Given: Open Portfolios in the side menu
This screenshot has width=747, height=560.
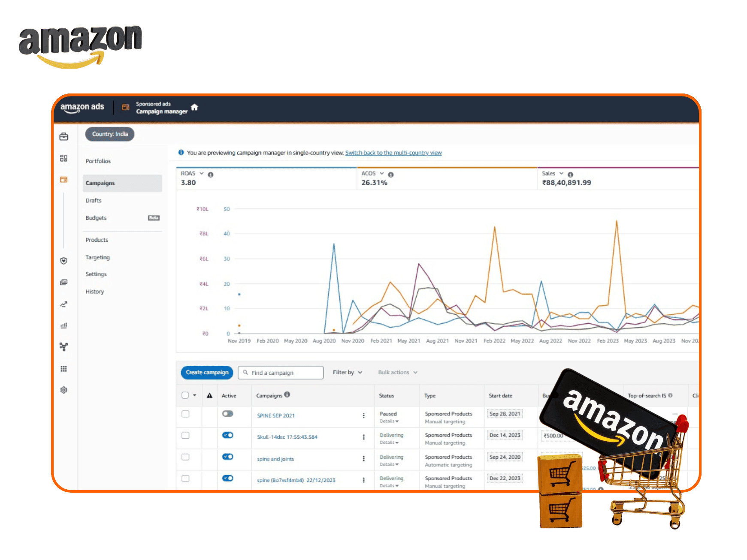Looking at the screenshot, I should tap(98, 161).
